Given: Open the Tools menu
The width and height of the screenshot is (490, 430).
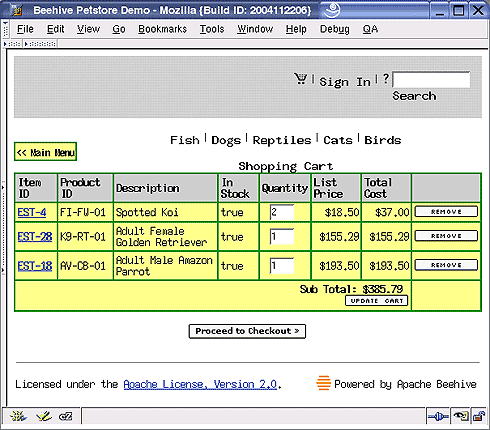Looking at the screenshot, I should pyautogui.click(x=212, y=29).
